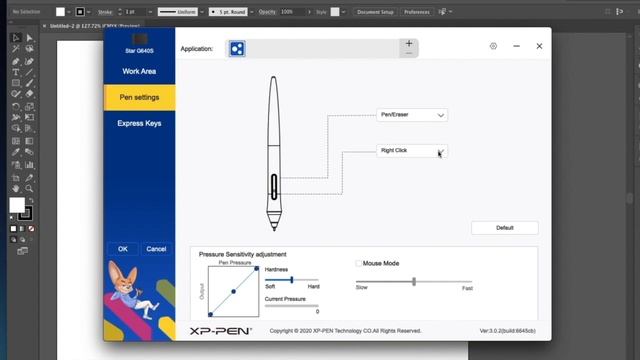Select the Eraser tool

click(29, 94)
